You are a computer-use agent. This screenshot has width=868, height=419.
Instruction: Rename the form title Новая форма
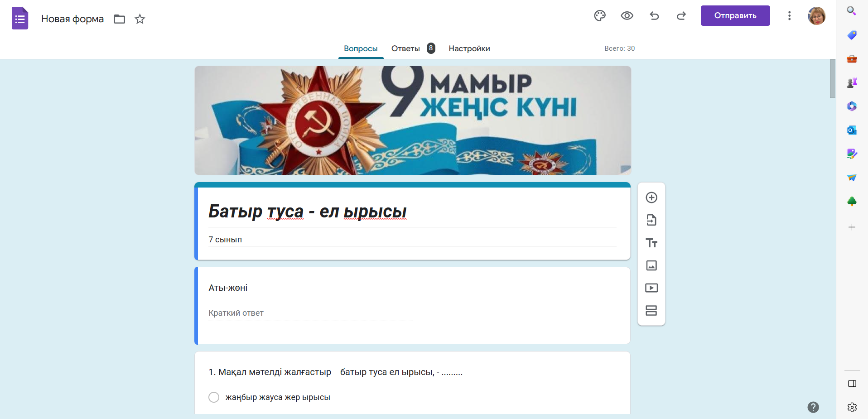(x=72, y=19)
